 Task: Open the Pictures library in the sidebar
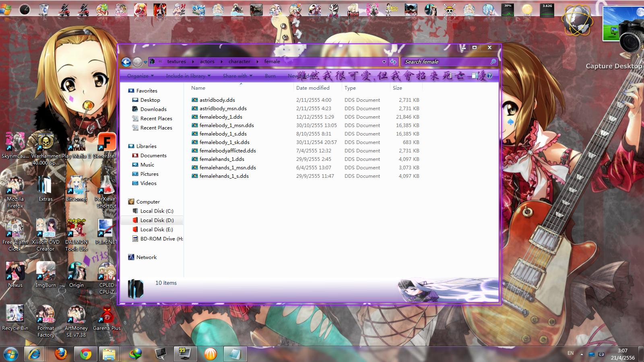(x=149, y=174)
